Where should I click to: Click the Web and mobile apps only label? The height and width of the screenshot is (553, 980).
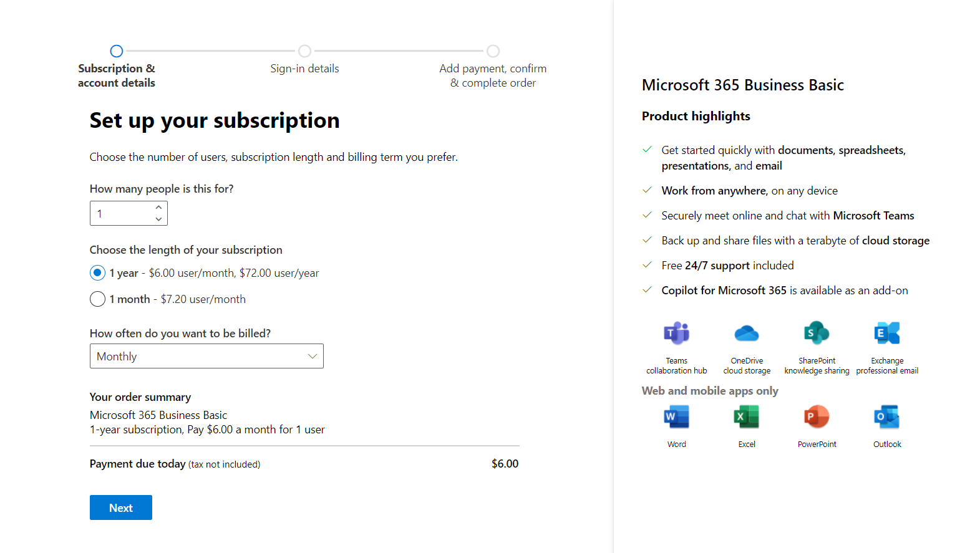(x=710, y=391)
